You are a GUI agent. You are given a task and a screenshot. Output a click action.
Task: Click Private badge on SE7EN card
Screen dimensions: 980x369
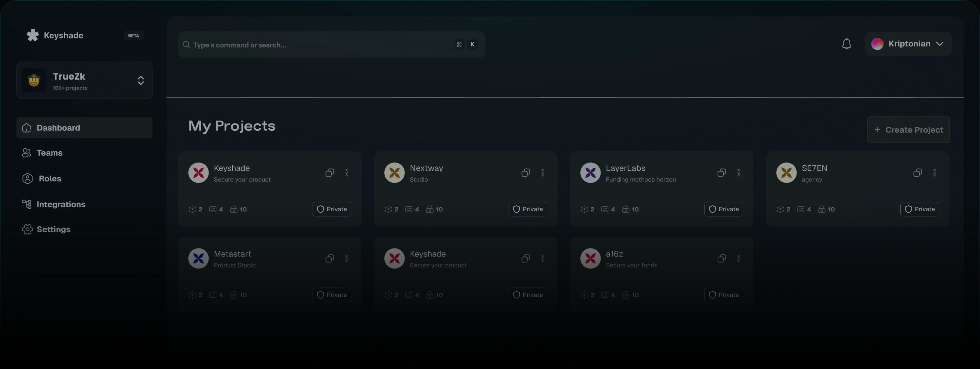920,209
